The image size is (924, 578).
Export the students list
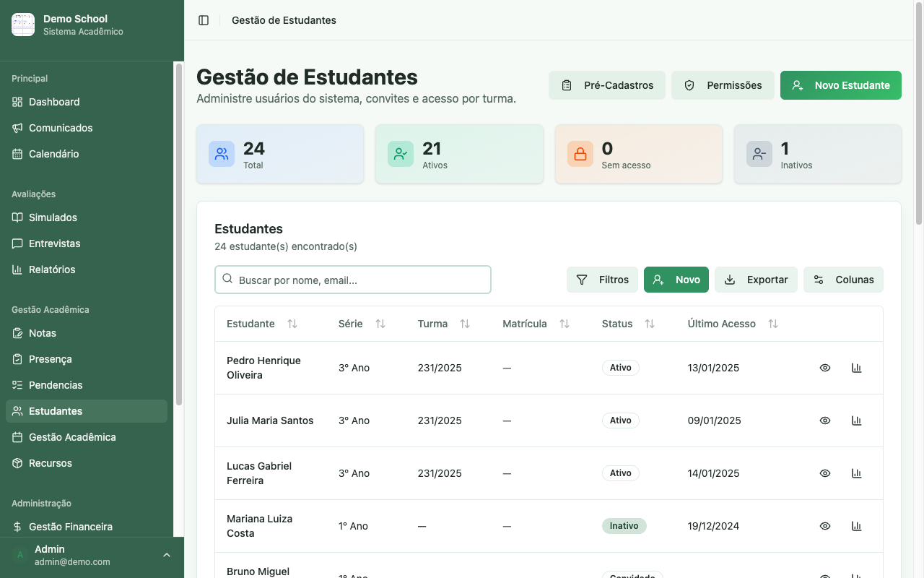point(756,280)
